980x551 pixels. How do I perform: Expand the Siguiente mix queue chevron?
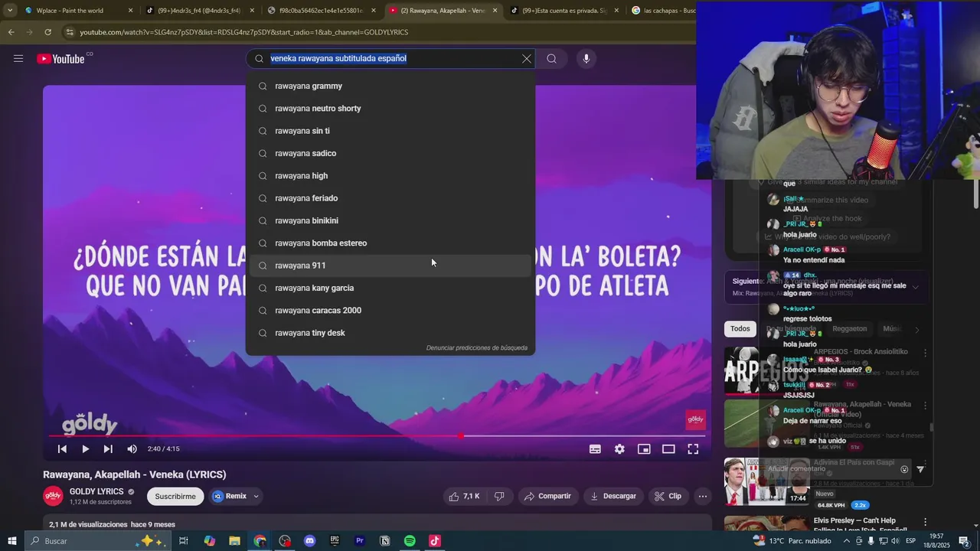915,287
